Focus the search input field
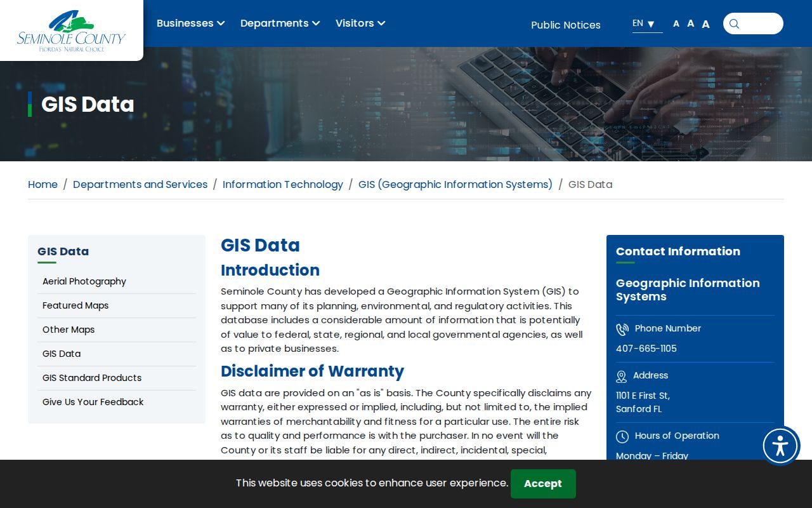The height and width of the screenshot is (508, 812). (x=760, y=23)
